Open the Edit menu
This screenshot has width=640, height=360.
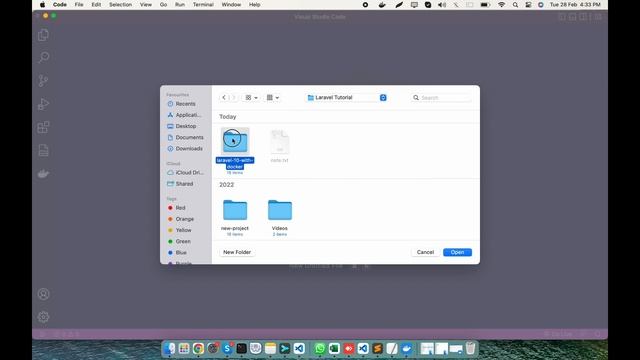[96, 4]
